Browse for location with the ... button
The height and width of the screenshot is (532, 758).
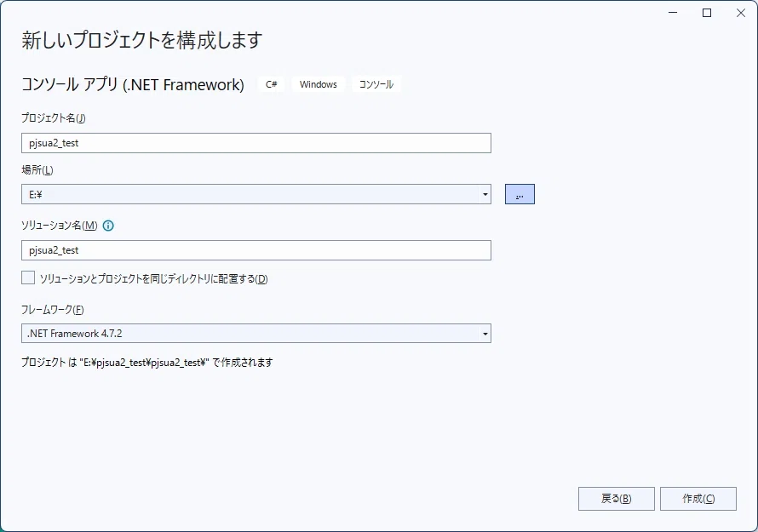[520, 194]
